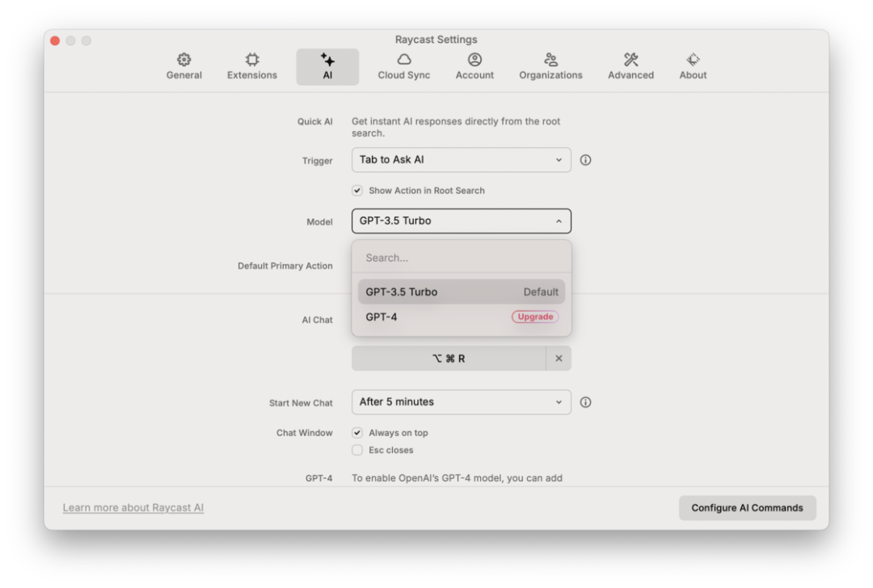Toggle Show Action in Root Search checkbox
The height and width of the screenshot is (588, 873).
click(x=357, y=191)
